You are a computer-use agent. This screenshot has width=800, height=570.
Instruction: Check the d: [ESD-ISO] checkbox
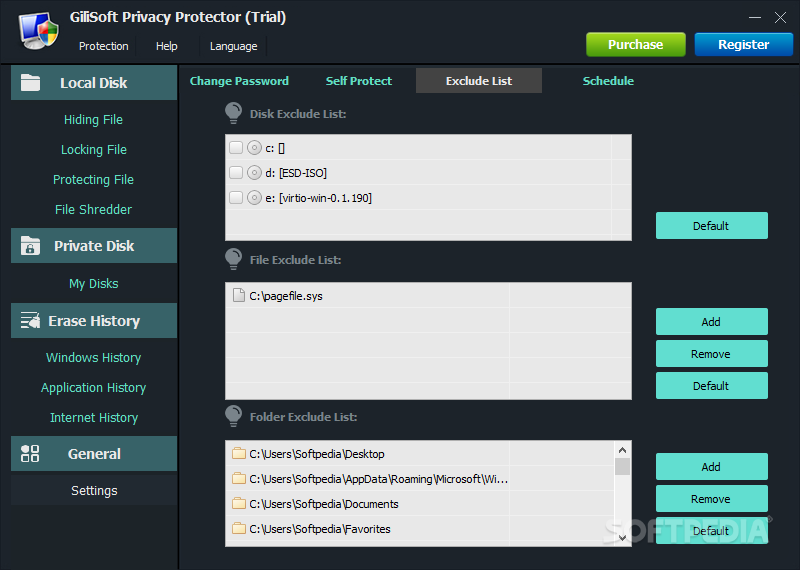point(236,172)
